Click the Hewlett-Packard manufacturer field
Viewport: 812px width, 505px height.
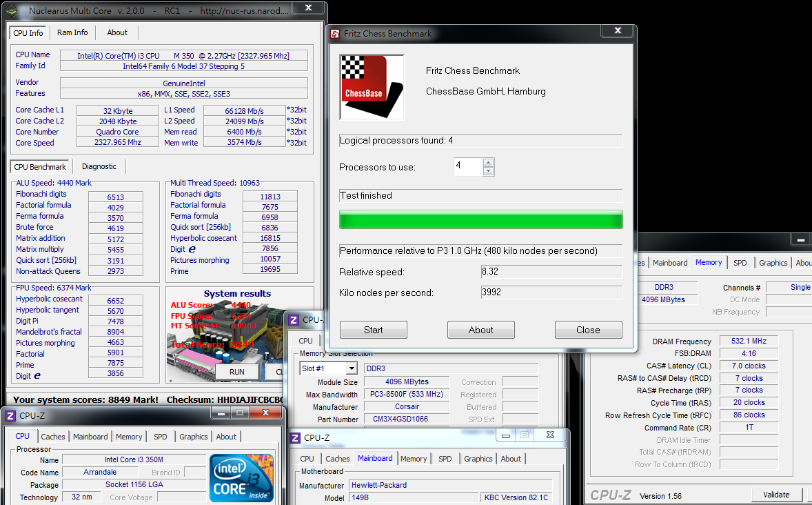tap(451, 485)
